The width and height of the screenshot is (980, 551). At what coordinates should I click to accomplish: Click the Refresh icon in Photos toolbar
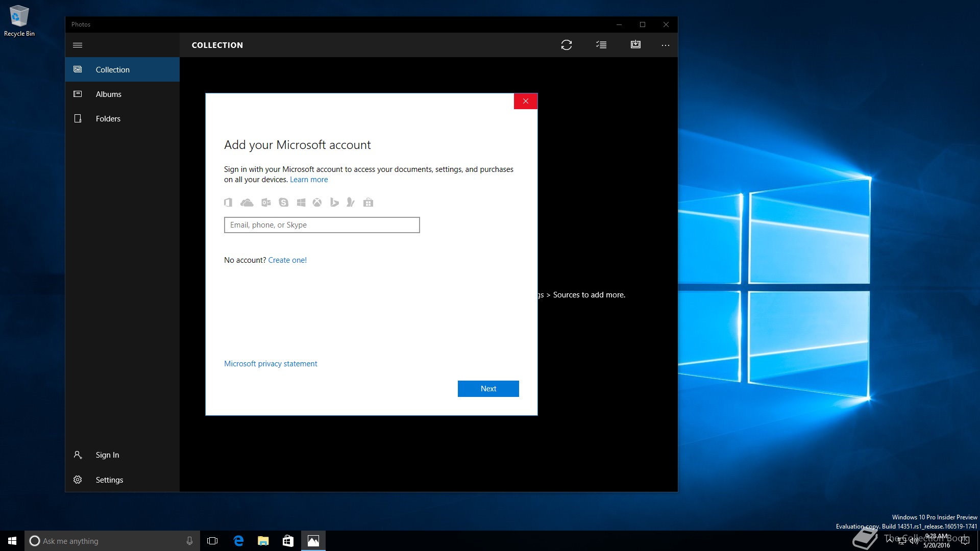coord(566,45)
